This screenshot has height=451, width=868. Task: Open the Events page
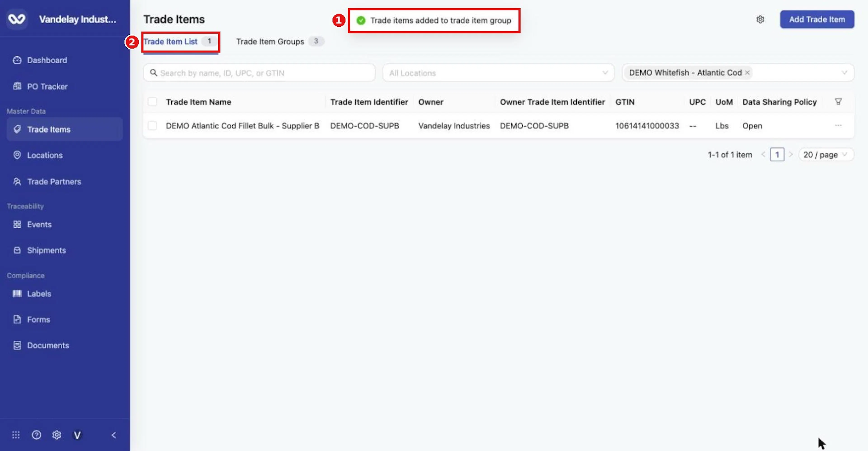39,224
